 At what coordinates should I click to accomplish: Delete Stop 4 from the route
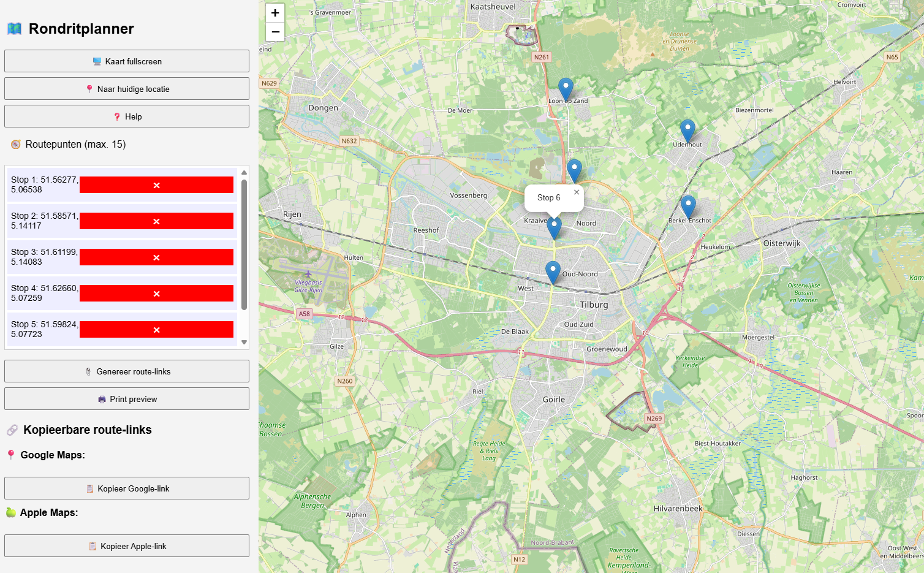[x=156, y=294]
